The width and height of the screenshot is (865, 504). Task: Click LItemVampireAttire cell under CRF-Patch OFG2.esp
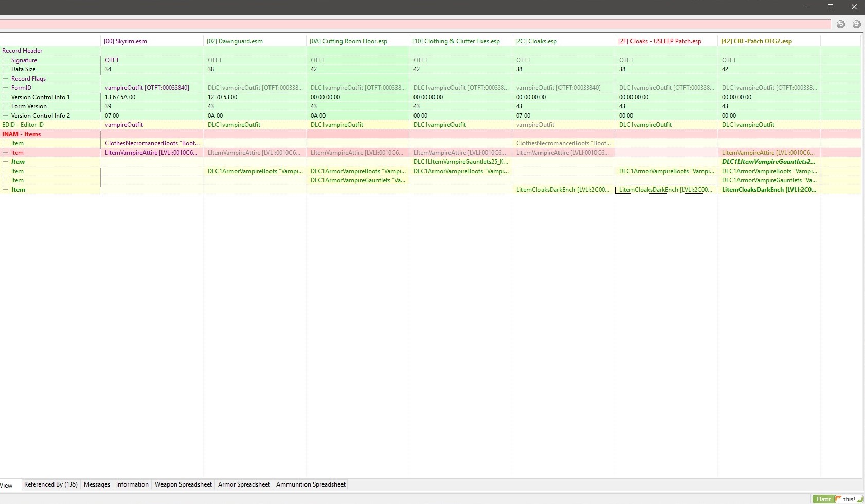pos(769,153)
